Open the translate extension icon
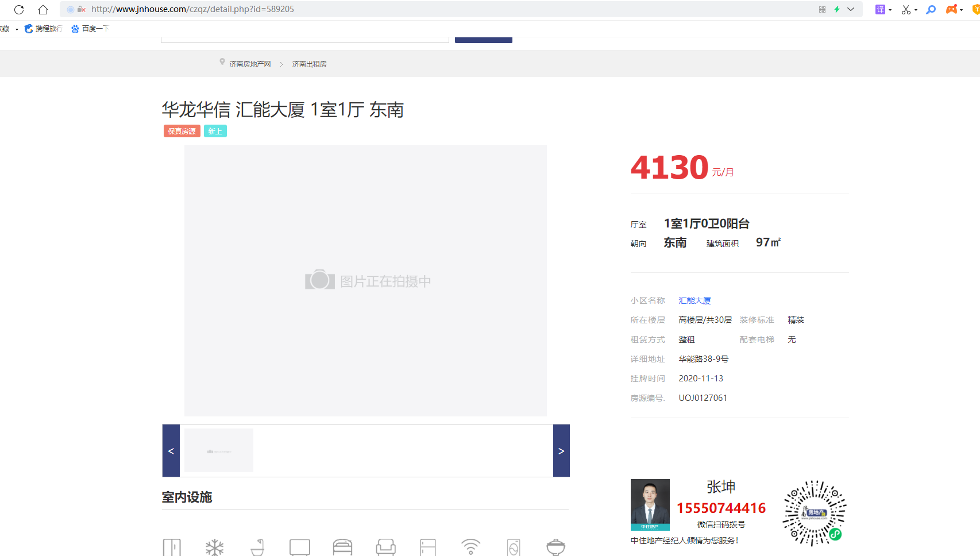Viewport: 980px width, 556px height. click(x=879, y=9)
